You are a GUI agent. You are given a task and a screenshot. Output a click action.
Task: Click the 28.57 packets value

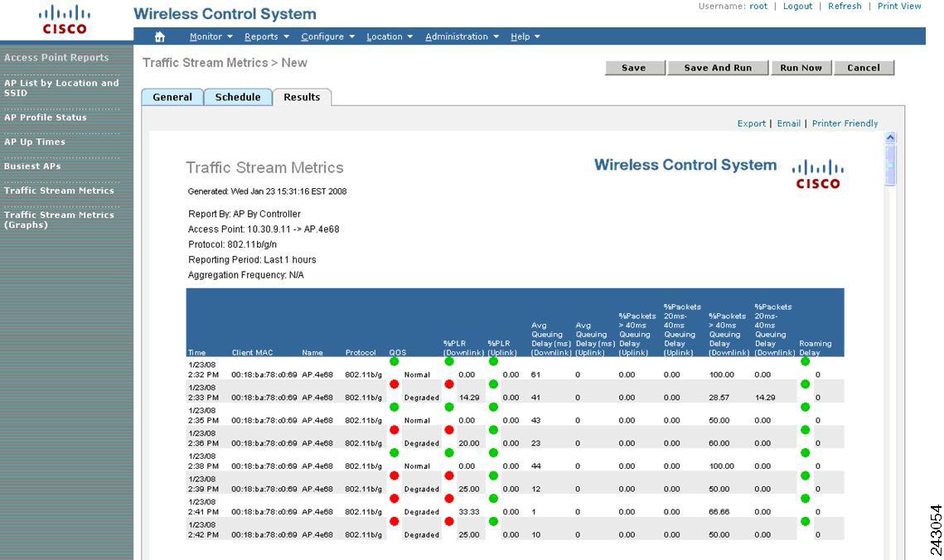click(x=719, y=398)
